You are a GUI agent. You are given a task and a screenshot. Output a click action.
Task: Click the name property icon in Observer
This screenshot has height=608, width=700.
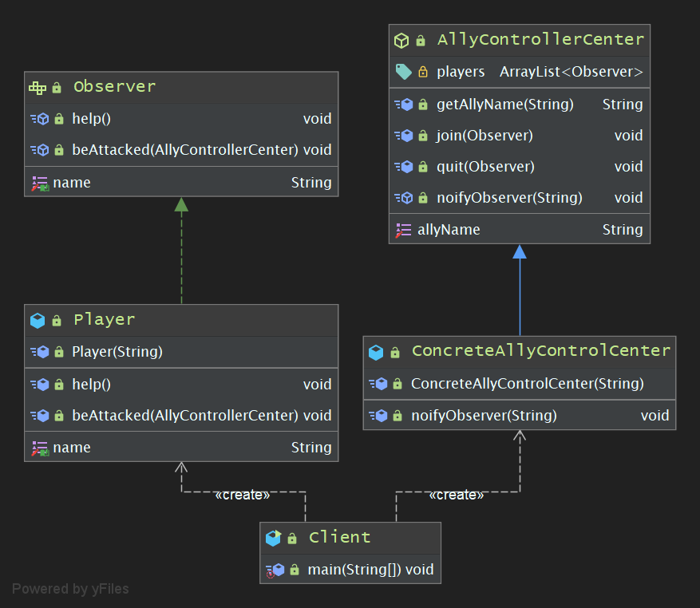tap(40, 183)
